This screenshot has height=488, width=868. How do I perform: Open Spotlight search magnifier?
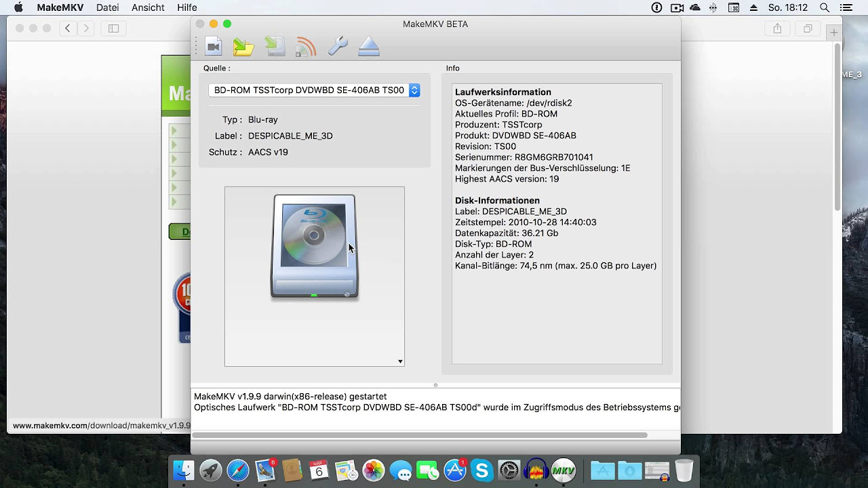point(825,7)
